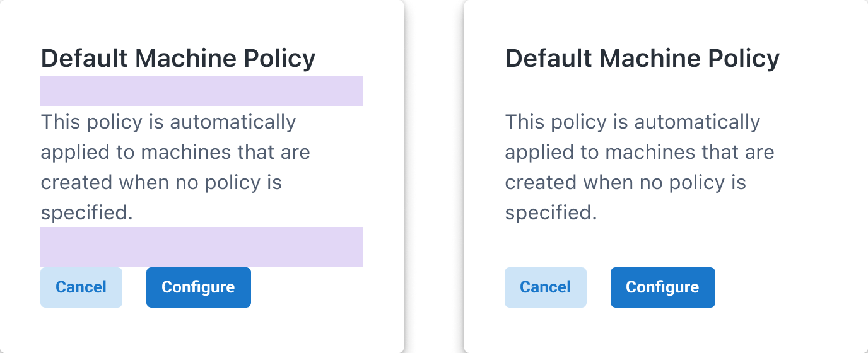Click the dark divider between the two cards

(x=434, y=176)
